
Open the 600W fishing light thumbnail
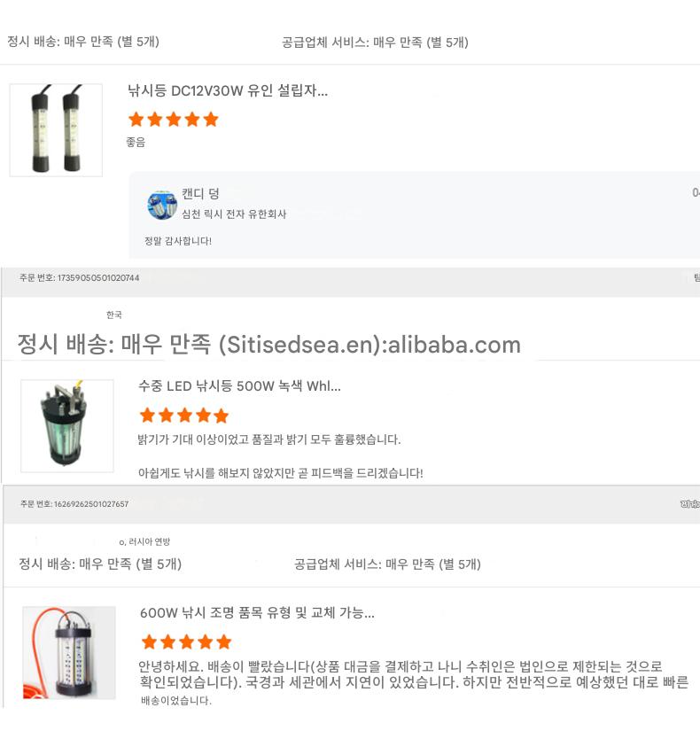coord(68,652)
